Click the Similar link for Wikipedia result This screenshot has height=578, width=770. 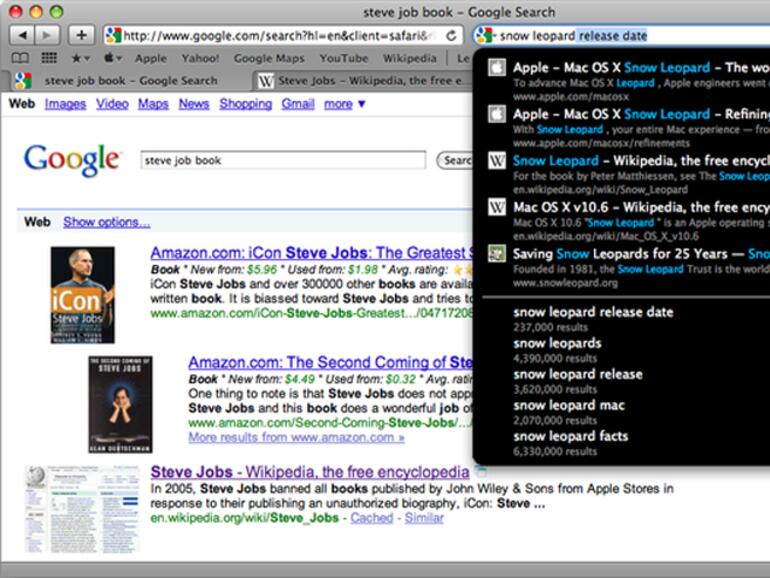tap(424, 518)
